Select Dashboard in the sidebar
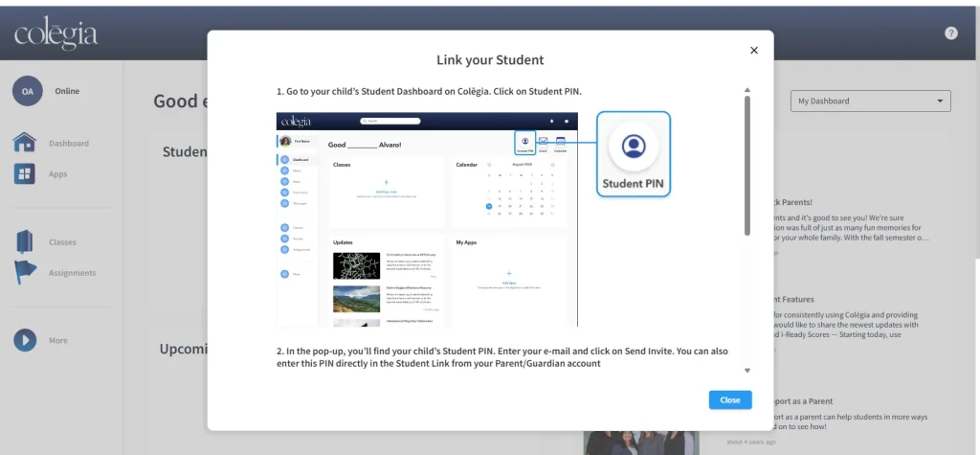 (x=69, y=144)
